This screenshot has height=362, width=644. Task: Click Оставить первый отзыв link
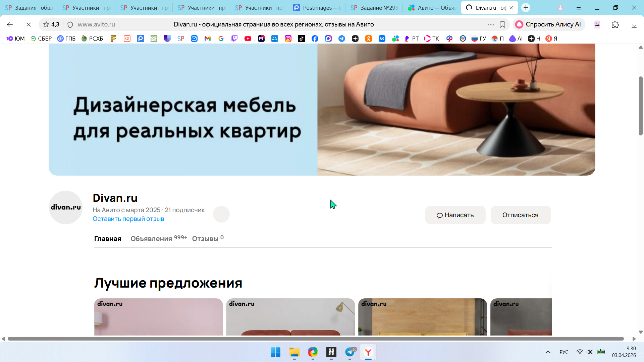pyautogui.click(x=128, y=219)
